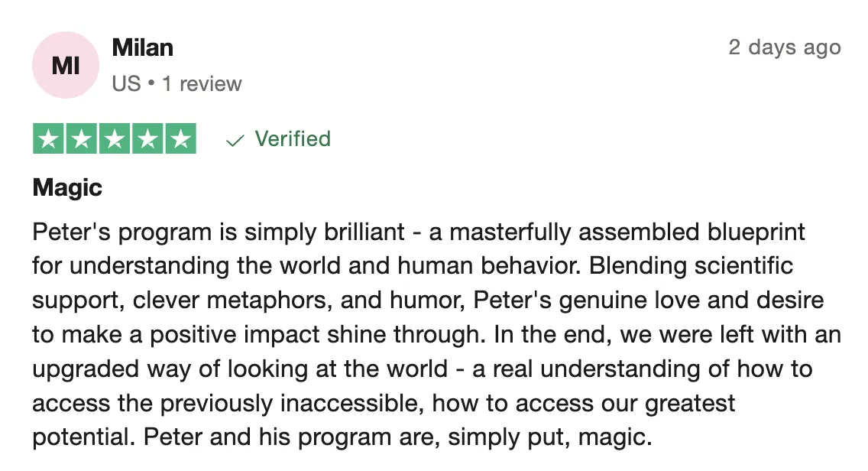Click the 'US' country label

pos(126,84)
